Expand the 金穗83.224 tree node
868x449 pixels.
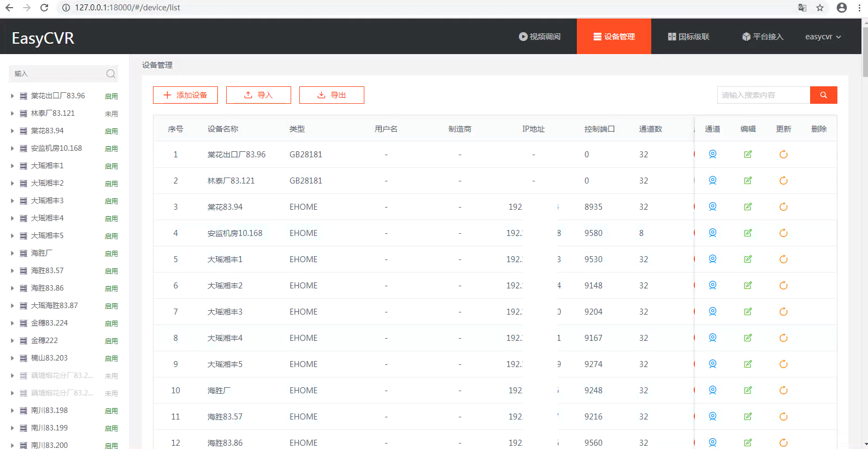click(12, 323)
